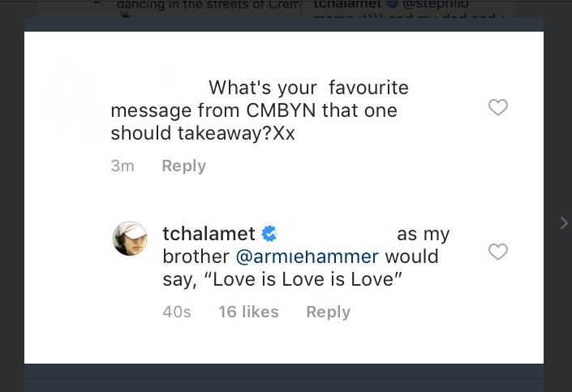Reply to tchalamet's comment
Image resolution: width=572 pixels, height=392 pixels.
[328, 312]
